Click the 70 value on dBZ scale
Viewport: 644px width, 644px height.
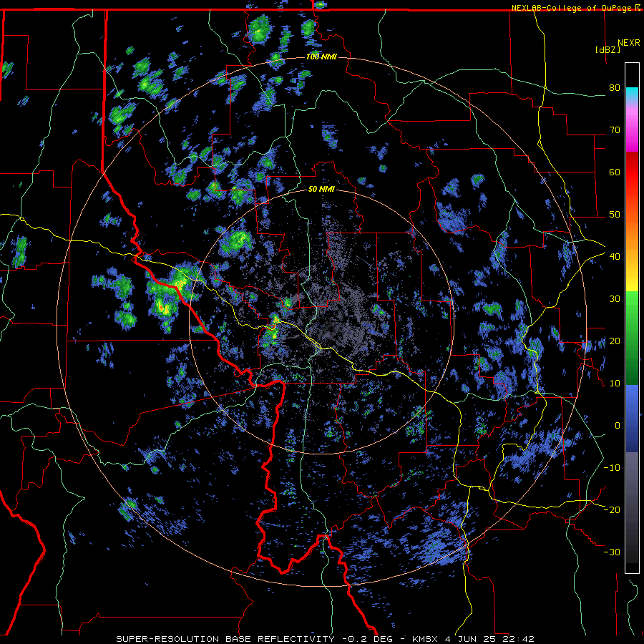[615, 130]
